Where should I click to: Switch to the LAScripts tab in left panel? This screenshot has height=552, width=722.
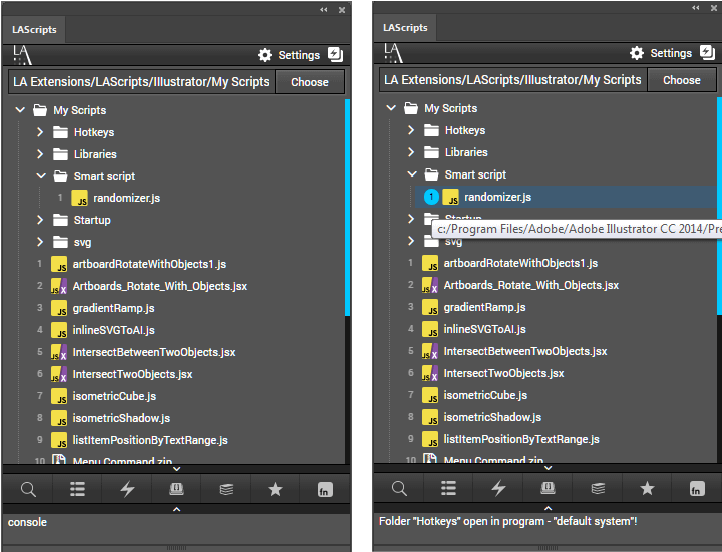tap(34, 30)
